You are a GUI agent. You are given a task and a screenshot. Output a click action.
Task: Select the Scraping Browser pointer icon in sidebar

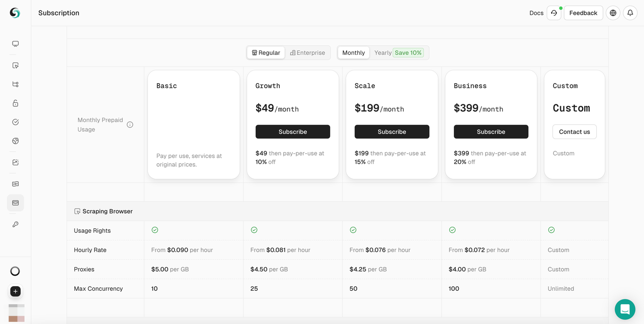[15, 65]
